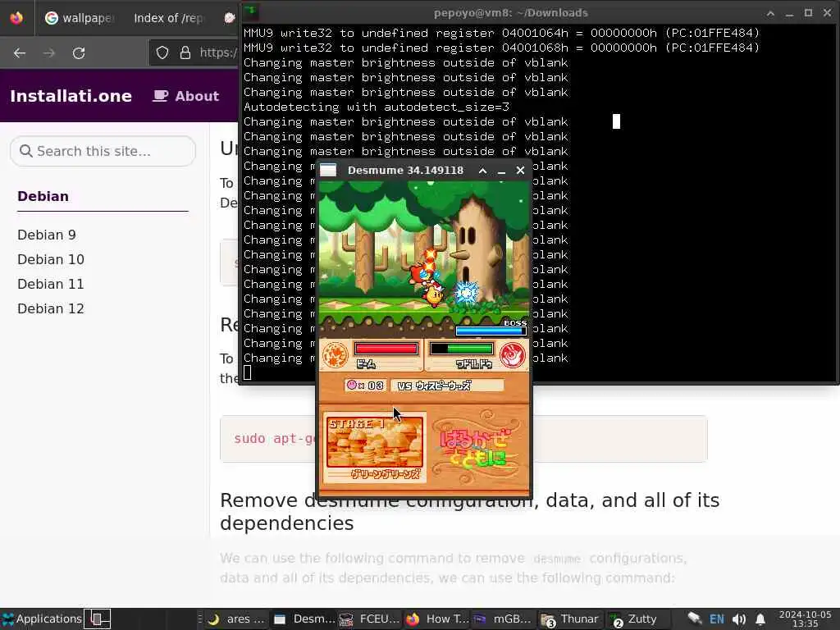Reload the Firefox page
The width and height of the screenshot is (840, 630).
79,53
